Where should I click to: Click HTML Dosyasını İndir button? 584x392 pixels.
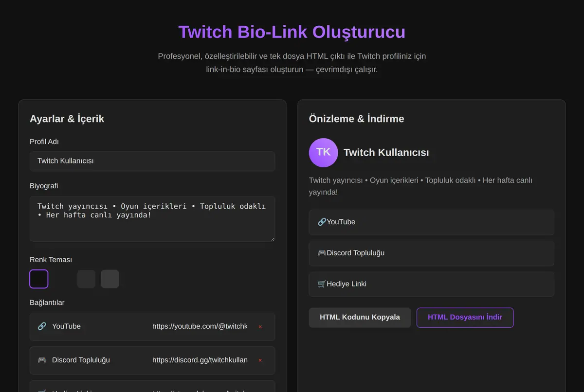click(465, 318)
